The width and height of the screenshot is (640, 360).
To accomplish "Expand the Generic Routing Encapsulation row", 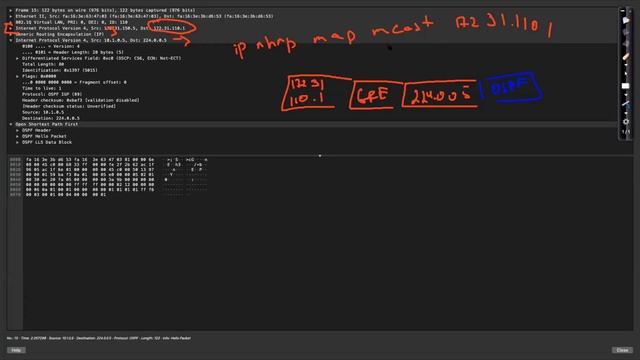I will click(x=11, y=34).
